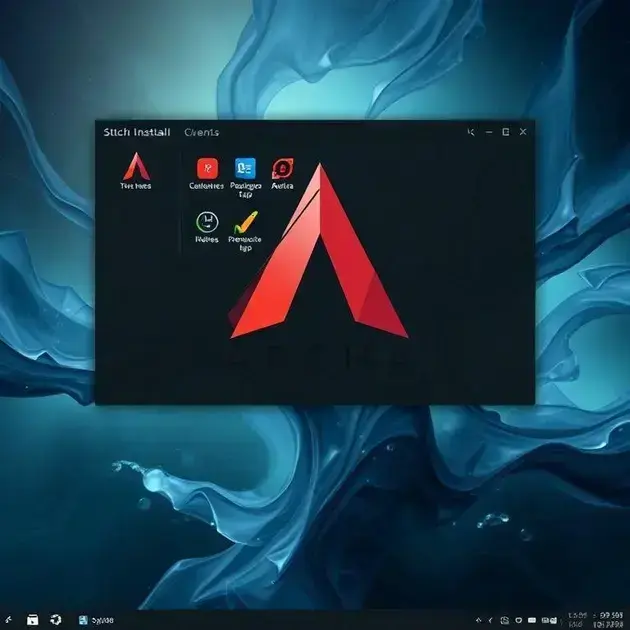
Task: Open the circular arrows taskbar icon
Action: (56, 620)
